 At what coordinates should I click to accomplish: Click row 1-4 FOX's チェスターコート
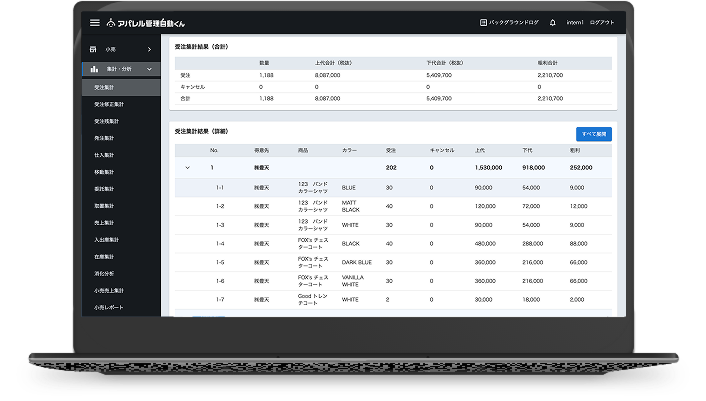(x=313, y=243)
